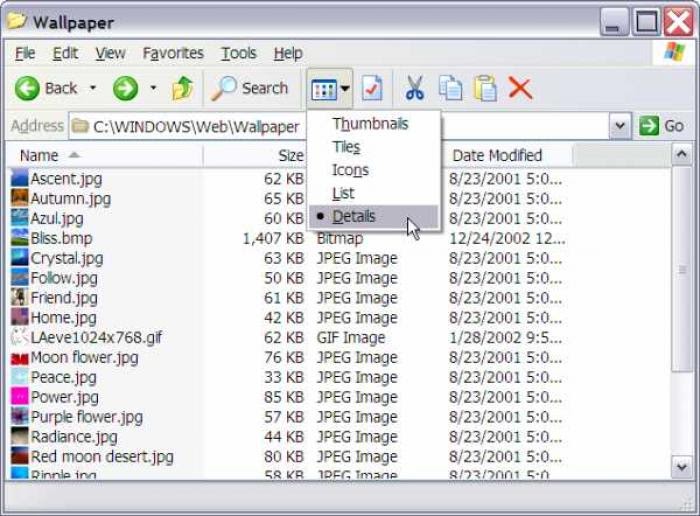Viewport: 700px width, 516px height.
Task: Click the Cut scissors icon
Action: (x=415, y=88)
